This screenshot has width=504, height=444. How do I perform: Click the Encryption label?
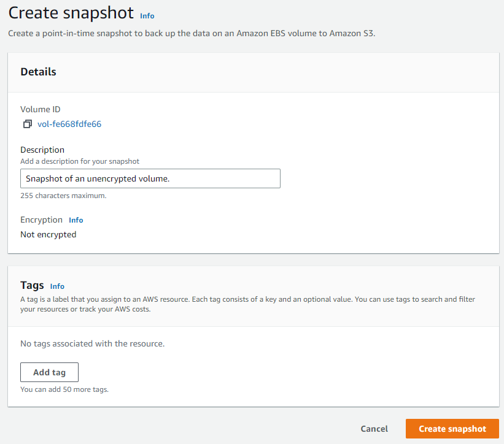[x=41, y=220]
